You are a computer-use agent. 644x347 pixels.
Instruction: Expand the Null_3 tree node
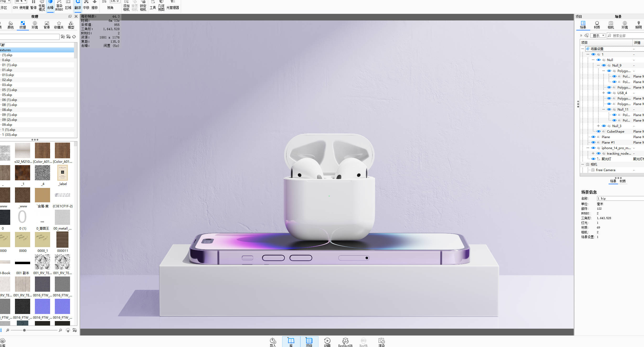point(598,126)
